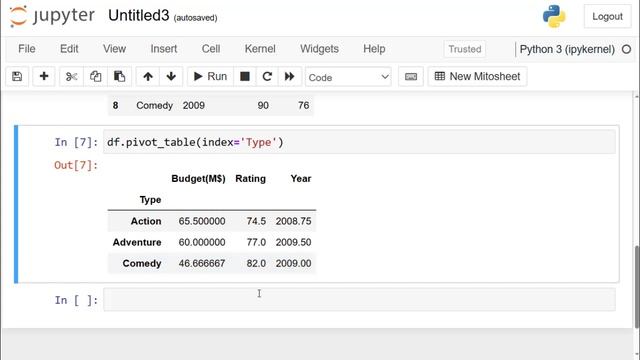This screenshot has height=360, width=640.
Task: Click the value 65.500000
Action: [x=202, y=221]
